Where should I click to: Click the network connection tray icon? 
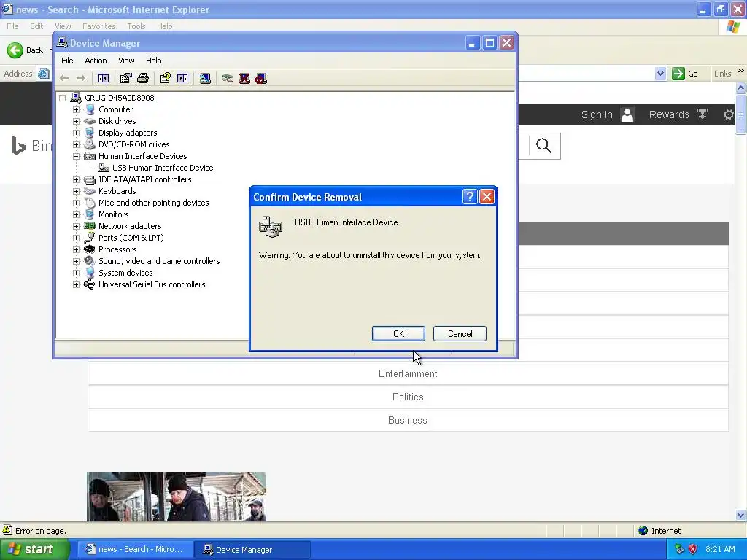point(679,549)
